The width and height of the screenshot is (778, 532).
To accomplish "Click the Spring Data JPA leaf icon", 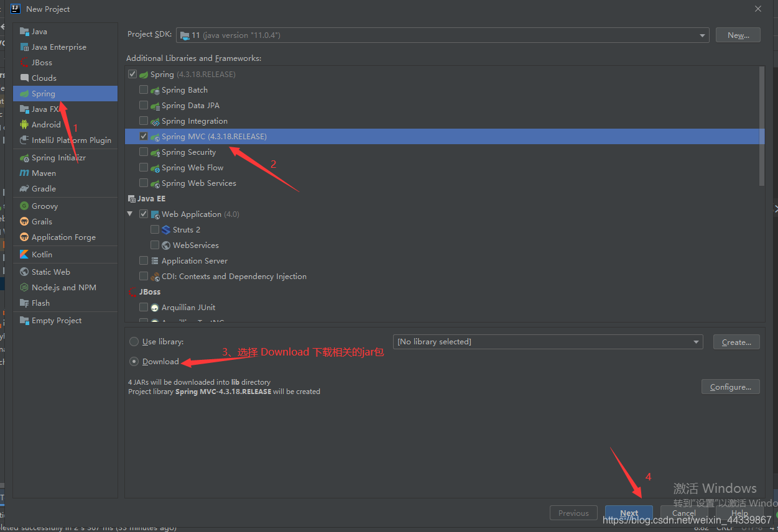I will tap(155, 106).
